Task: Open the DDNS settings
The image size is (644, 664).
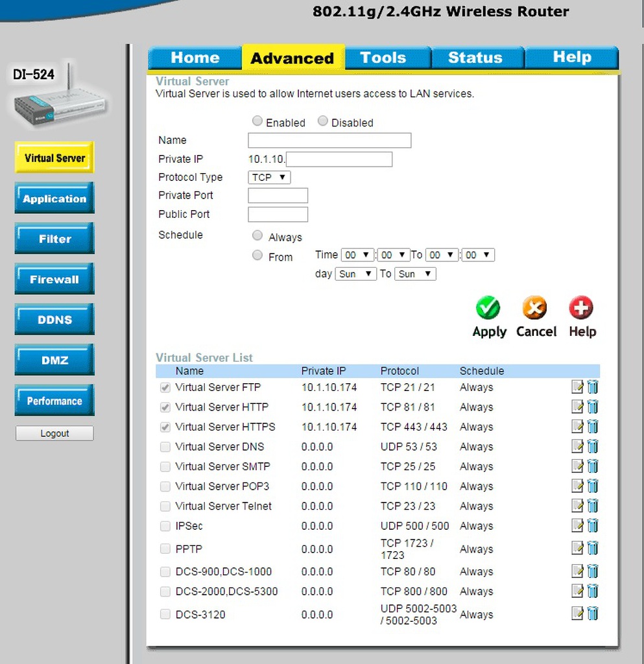Action: point(54,319)
